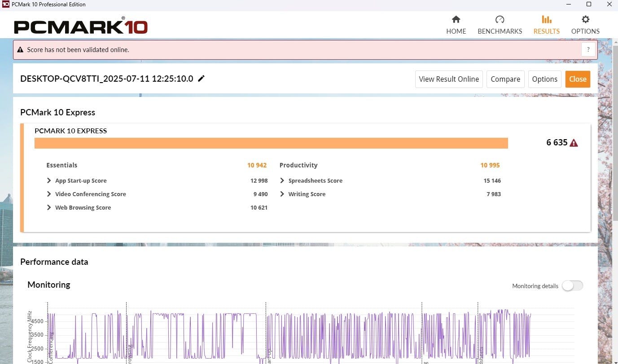Click the Essentials score 10 942
Viewport: 618px width, 364px height.
coord(257,165)
